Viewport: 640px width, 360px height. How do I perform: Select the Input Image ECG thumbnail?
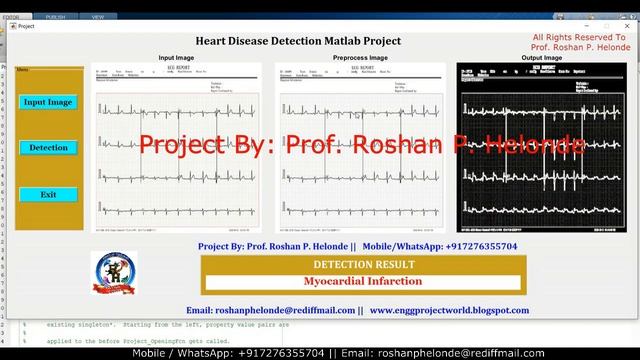pos(176,147)
